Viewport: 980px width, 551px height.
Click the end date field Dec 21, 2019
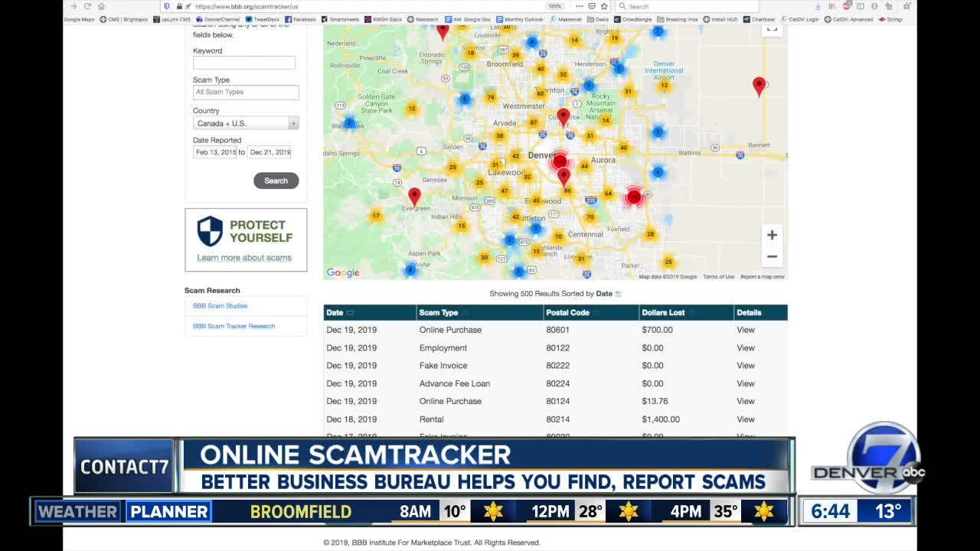(269, 152)
